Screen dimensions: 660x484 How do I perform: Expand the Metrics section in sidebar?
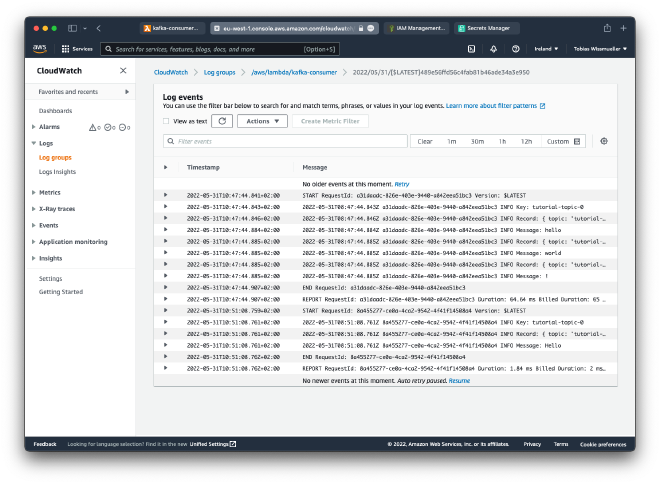coord(49,192)
